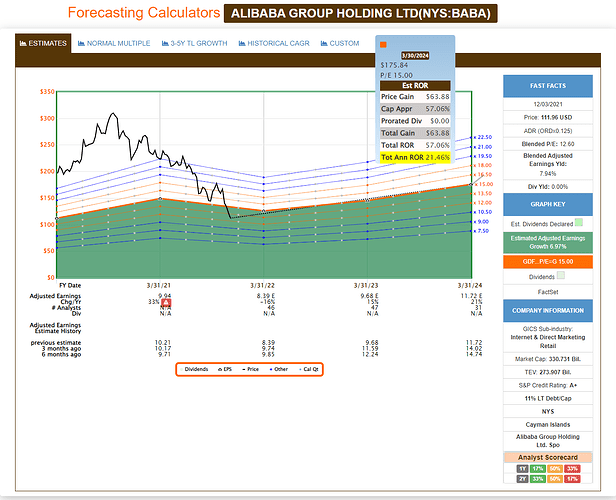Click the orange GDF P/E=G 15.00 bar
This screenshot has width=616, height=500.
pos(548,262)
